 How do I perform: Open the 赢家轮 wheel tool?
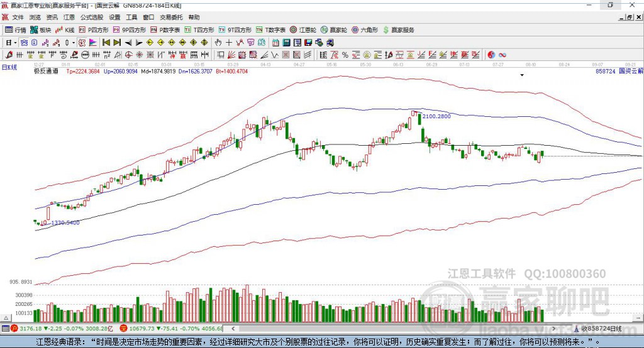tap(334, 30)
